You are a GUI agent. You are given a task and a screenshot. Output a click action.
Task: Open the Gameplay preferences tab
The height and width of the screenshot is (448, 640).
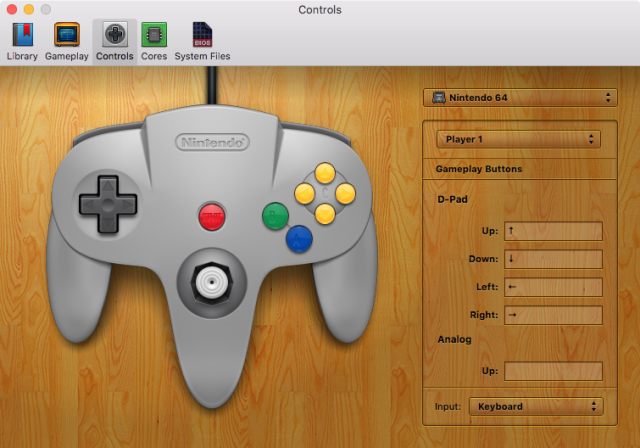pyautogui.click(x=67, y=41)
